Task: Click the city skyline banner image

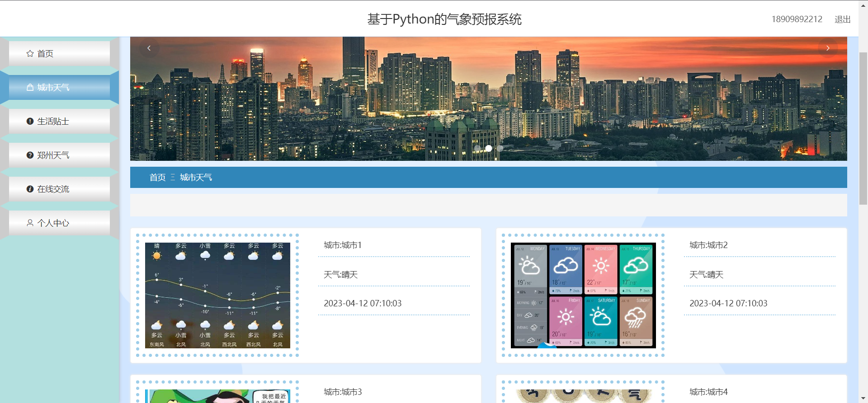Action: click(x=489, y=98)
